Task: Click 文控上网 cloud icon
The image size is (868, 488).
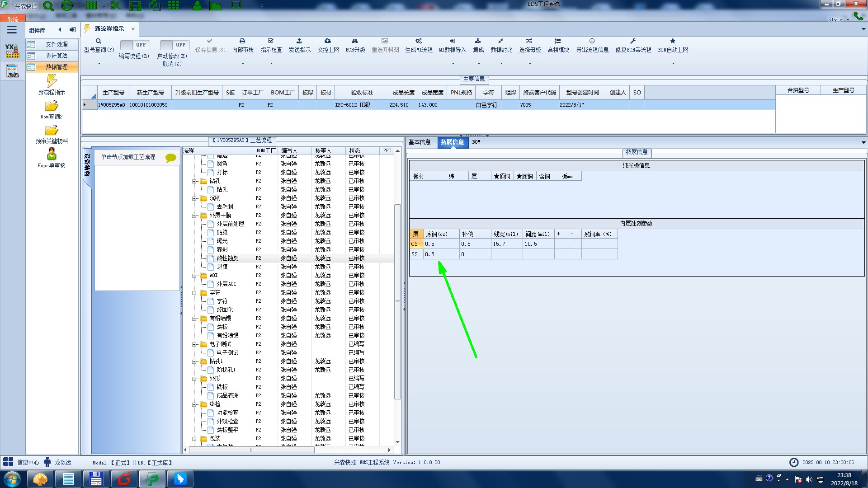Action: coord(328,41)
